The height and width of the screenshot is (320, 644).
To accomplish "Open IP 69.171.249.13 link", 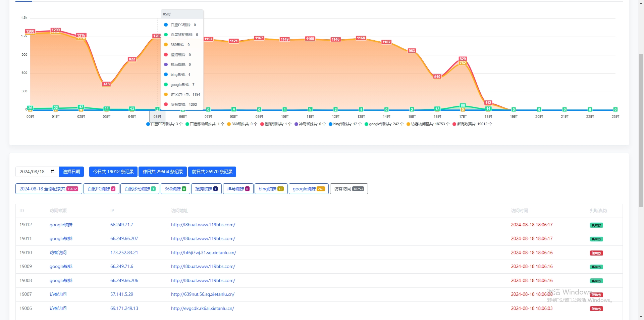I will [x=124, y=308].
